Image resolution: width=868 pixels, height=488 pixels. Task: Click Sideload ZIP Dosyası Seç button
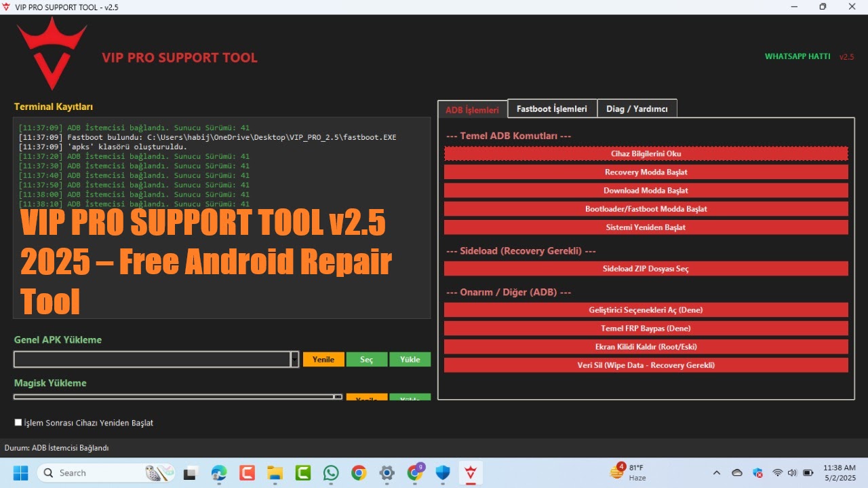[x=646, y=268]
